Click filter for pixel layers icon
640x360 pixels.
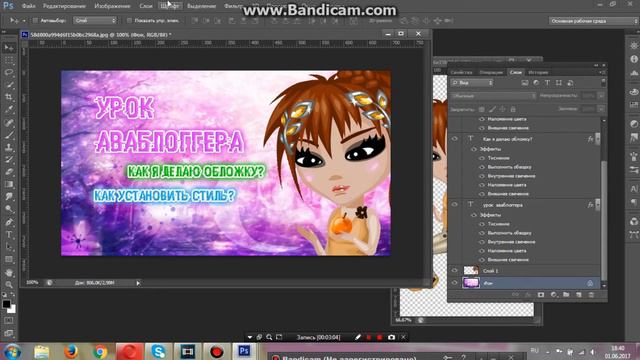point(525,83)
